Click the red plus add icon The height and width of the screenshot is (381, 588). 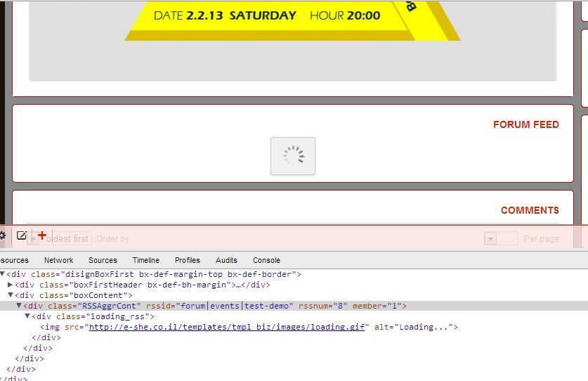click(x=42, y=235)
